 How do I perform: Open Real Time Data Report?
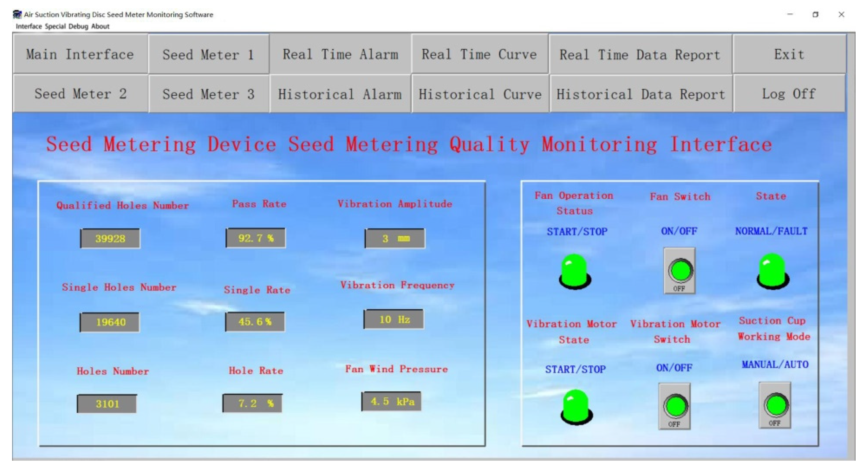(639, 54)
